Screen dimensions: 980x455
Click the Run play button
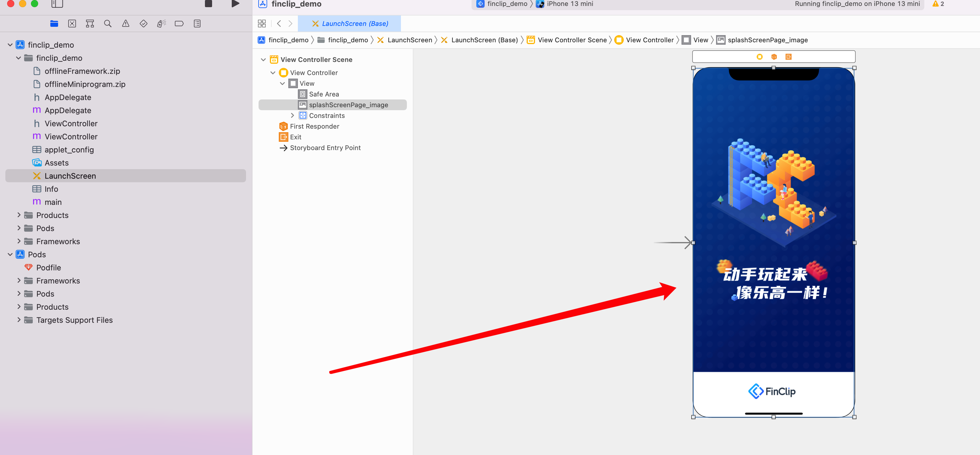pos(236,4)
